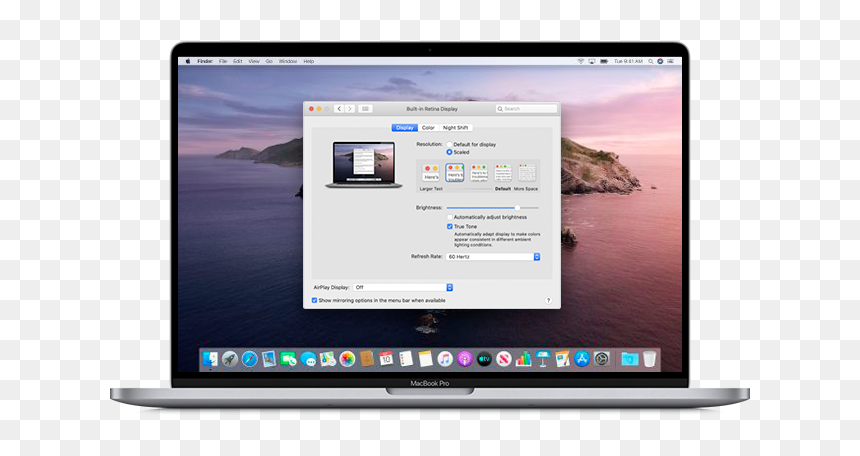The height and width of the screenshot is (456, 860).
Task: Choose the Default scaling thumbnail
Action: [x=503, y=173]
